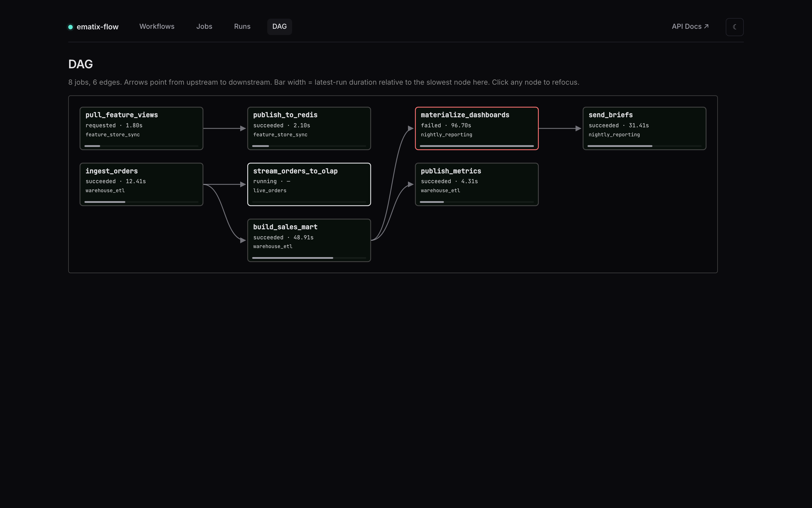Select the DAG tab

(279, 27)
